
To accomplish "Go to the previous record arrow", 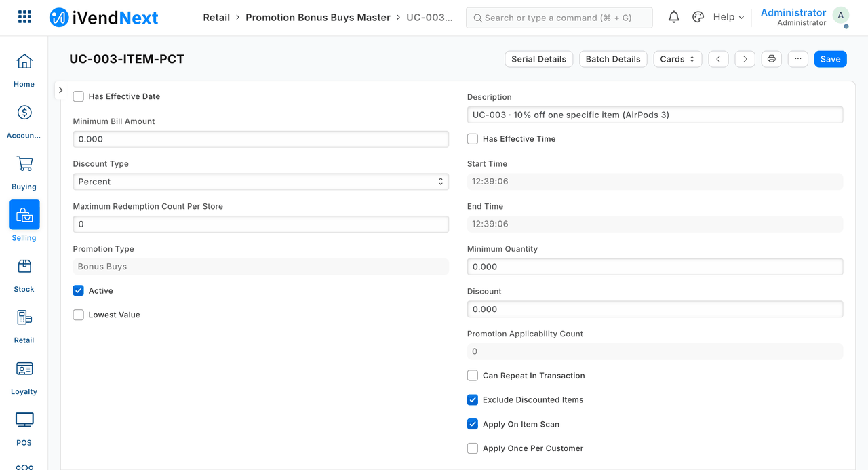I will (x=718, y=59).
